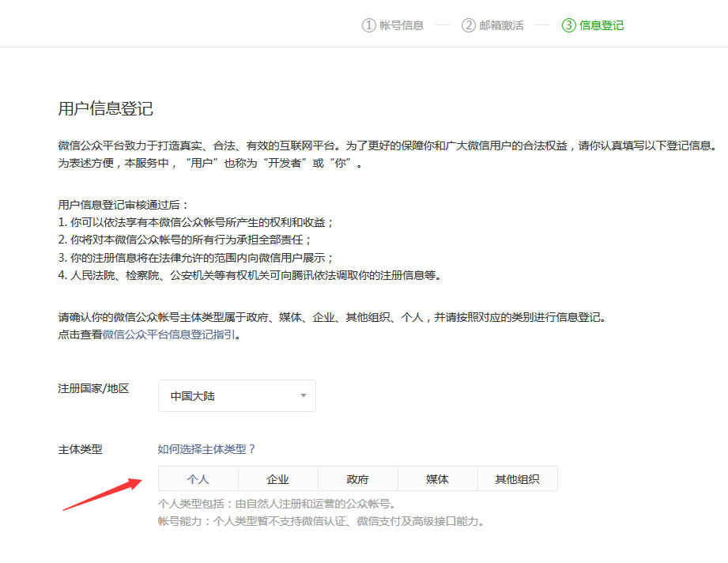Choose 媒体 as the subject type

point(437,478)
